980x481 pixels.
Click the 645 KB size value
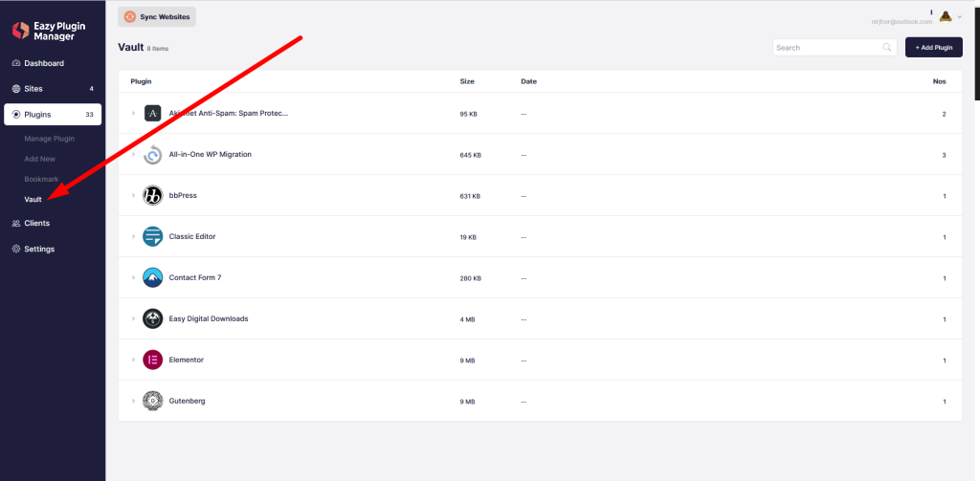471,155
